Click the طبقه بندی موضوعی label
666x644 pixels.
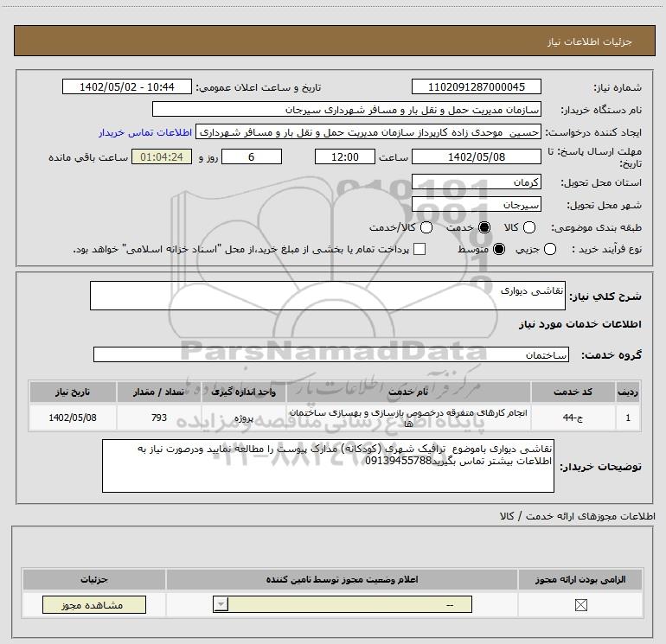pos(596,227)
